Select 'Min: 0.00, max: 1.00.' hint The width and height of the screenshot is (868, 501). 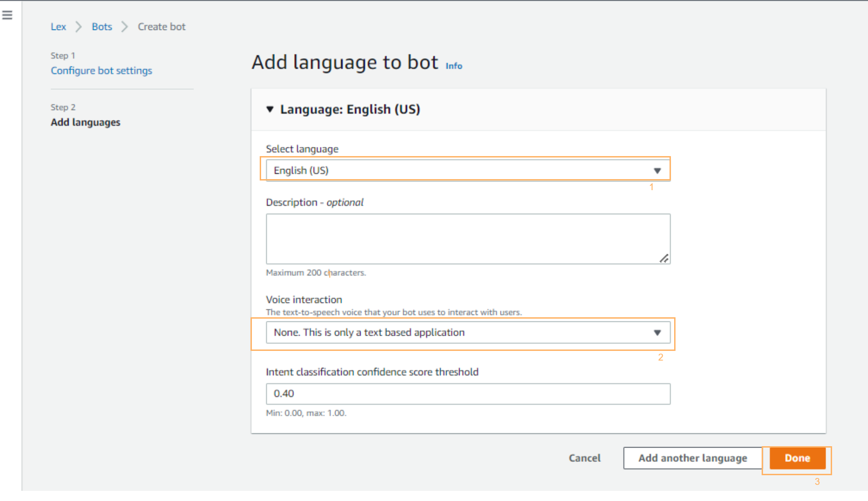coord(306,413)
